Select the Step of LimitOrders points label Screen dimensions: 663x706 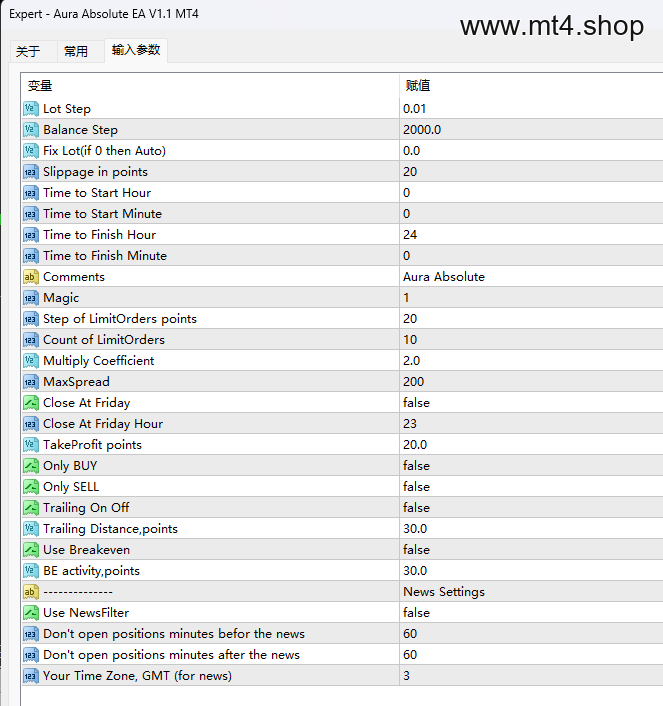point(120,319)
